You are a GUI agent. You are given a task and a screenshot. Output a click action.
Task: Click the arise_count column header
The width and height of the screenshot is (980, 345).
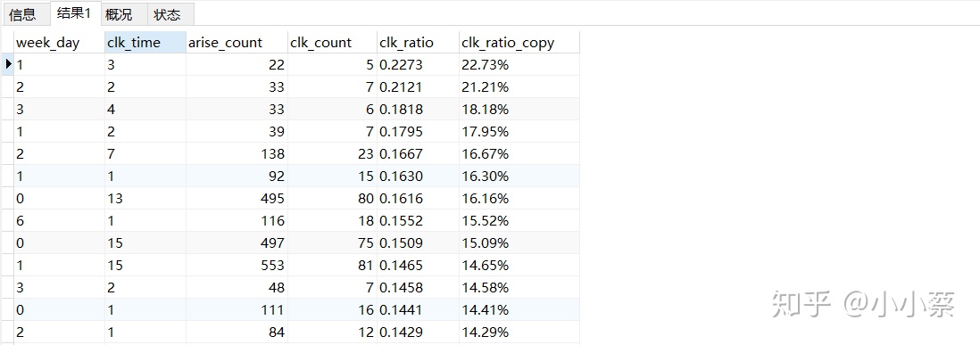pos(237,43)
